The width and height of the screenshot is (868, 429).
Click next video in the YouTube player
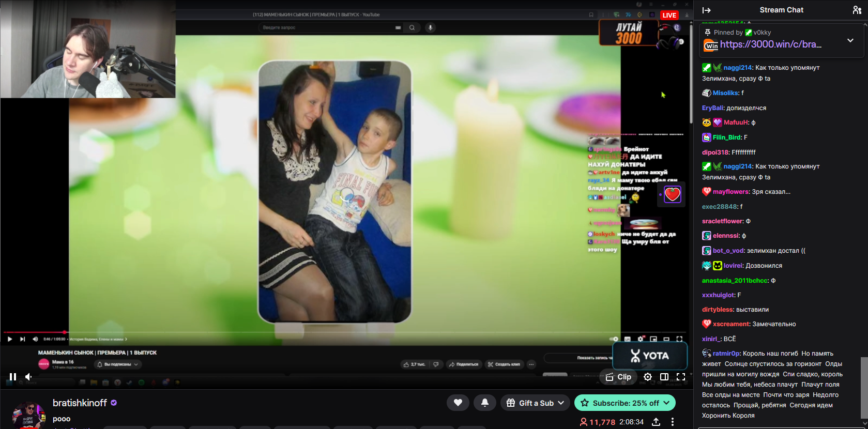tap(22, 339)
